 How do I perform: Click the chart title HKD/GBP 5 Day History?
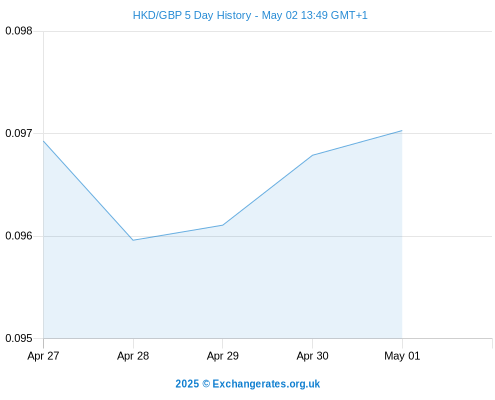(192, 15)
